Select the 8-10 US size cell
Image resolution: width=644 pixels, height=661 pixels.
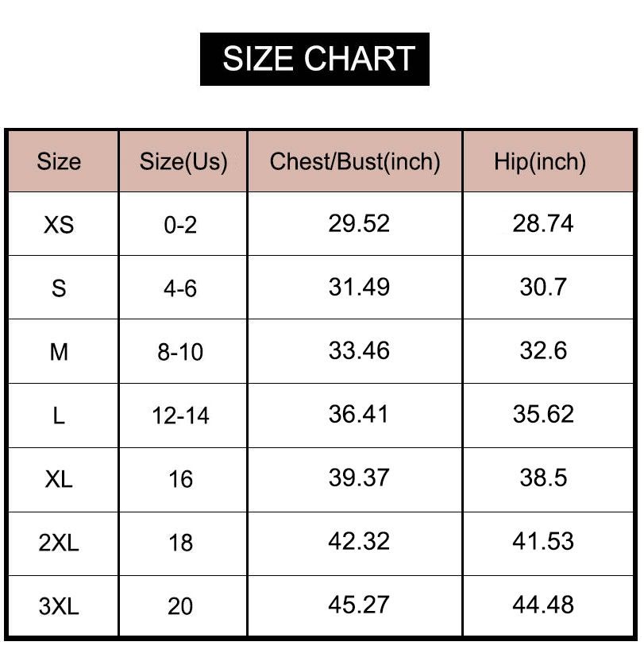(183, 352)
